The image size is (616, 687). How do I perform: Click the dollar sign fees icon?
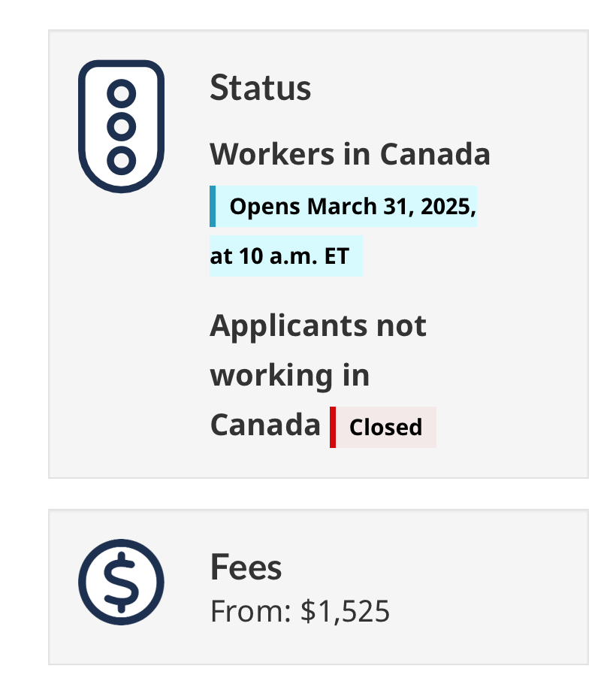pos(121,583)
